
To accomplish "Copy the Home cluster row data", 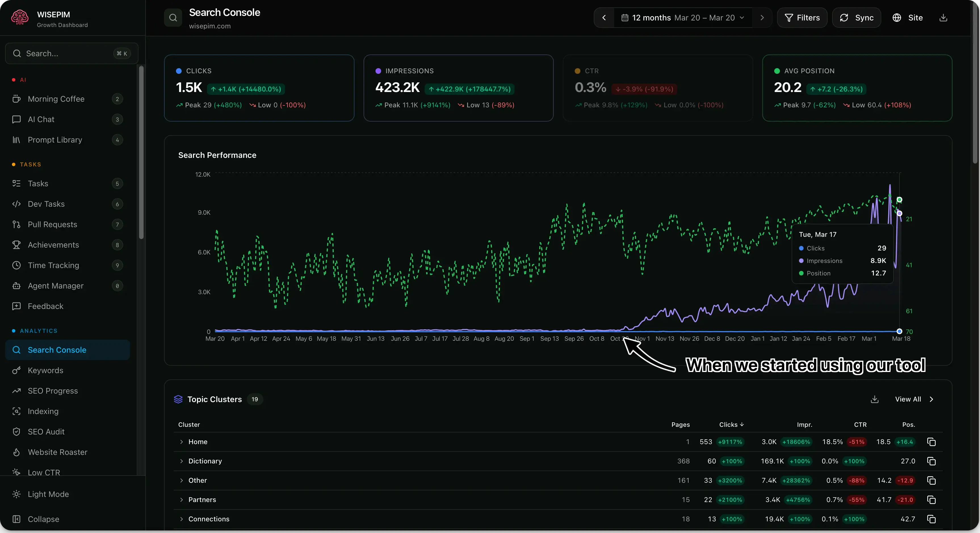I will (931, 442).
